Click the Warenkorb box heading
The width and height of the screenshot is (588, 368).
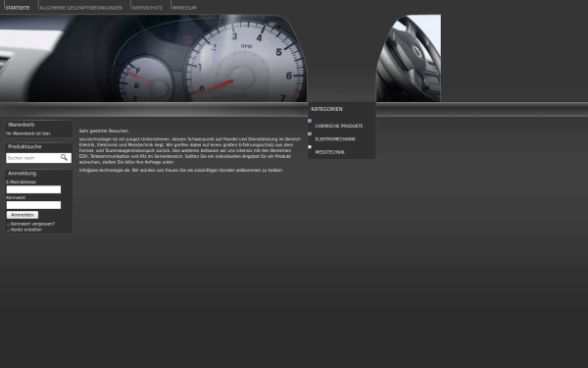pos(21,125)
